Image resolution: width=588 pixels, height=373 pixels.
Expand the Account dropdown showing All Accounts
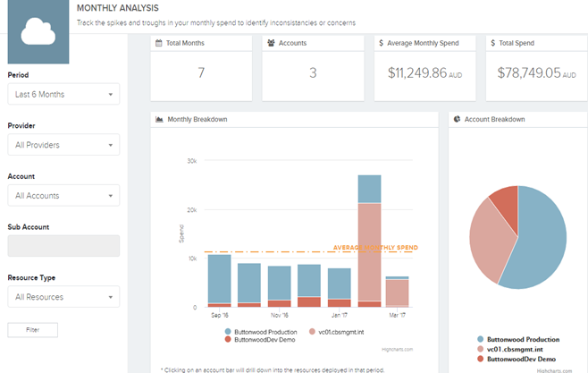[63, 196]
